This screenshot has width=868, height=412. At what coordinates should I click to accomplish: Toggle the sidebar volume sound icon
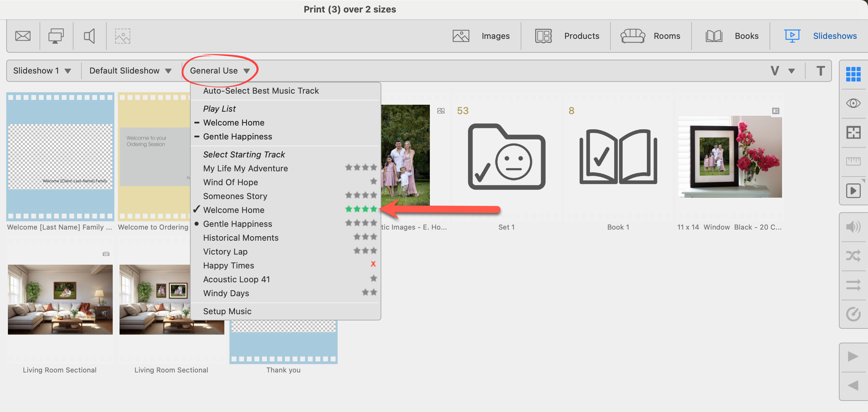pyautogui.click(x=853, y=227)
